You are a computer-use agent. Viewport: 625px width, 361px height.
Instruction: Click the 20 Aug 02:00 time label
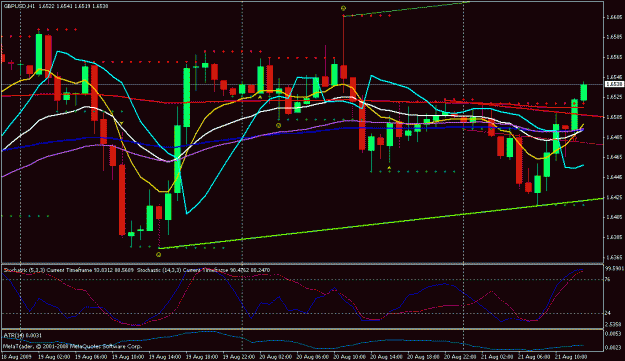tap(275, 356)
